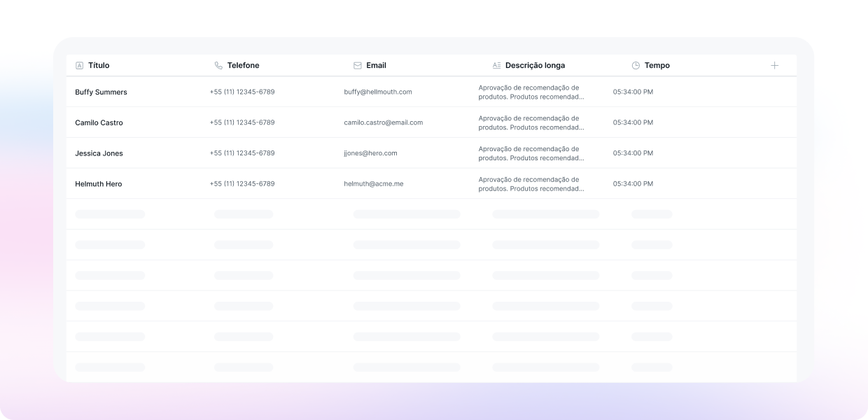The width and height of the screenshot is (868, 420).
Task: Expand Helmuth Hero's long description text
Action: coord(531,184)
